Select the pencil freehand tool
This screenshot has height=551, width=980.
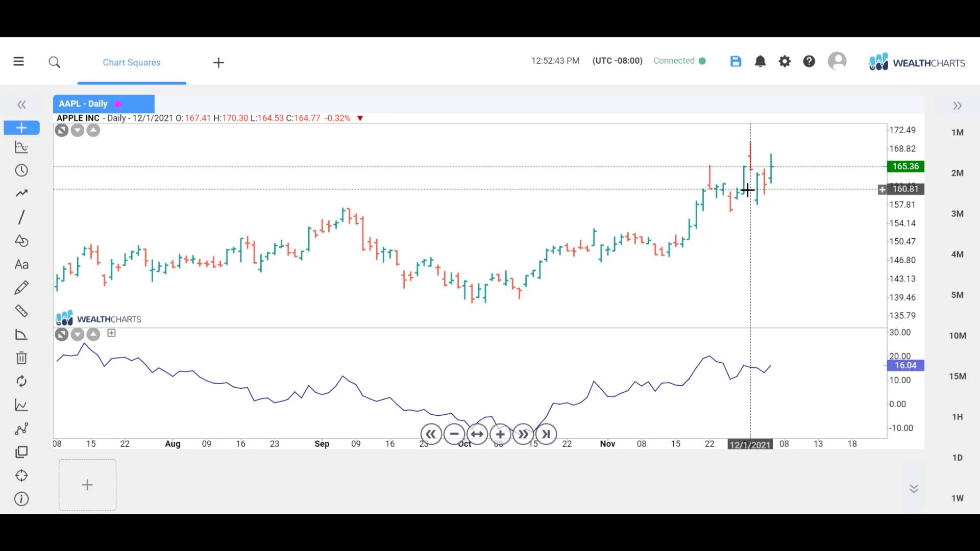21,288
